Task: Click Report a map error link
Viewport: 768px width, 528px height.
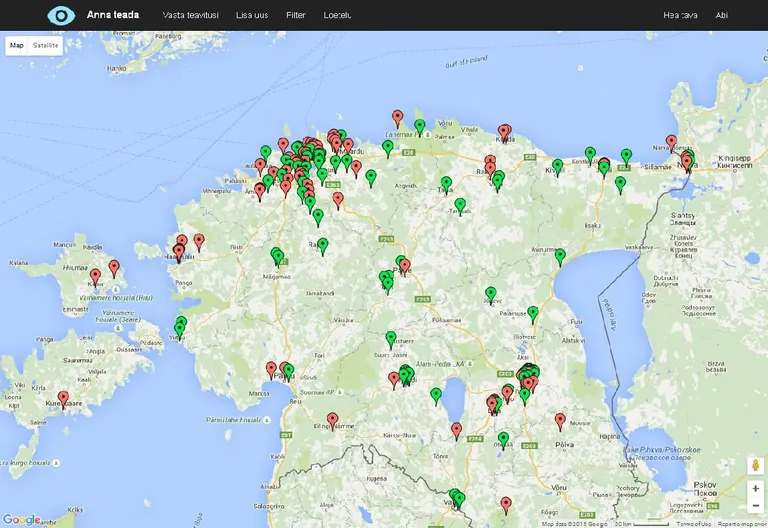Action: (x=742, y=524)
